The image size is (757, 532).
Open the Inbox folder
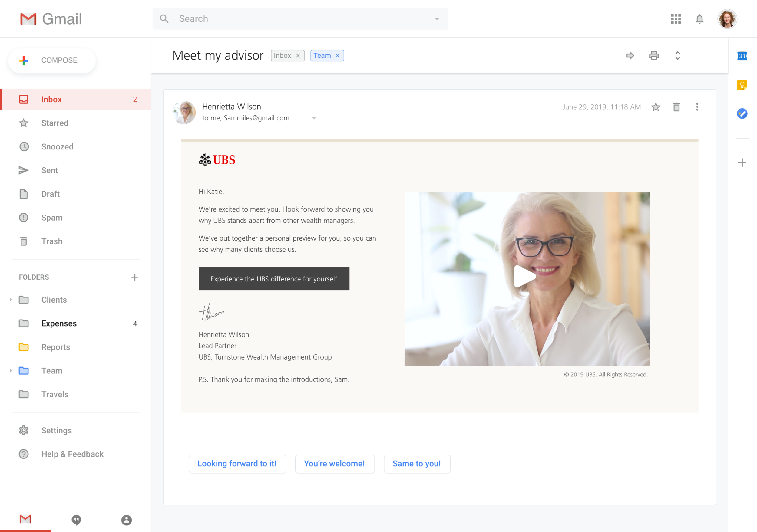75,99
